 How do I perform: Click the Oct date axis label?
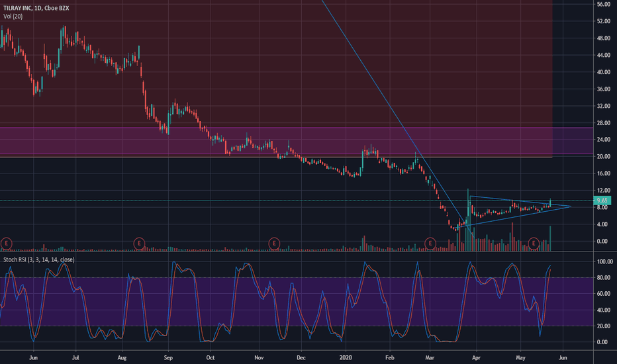tap(211, 357)
